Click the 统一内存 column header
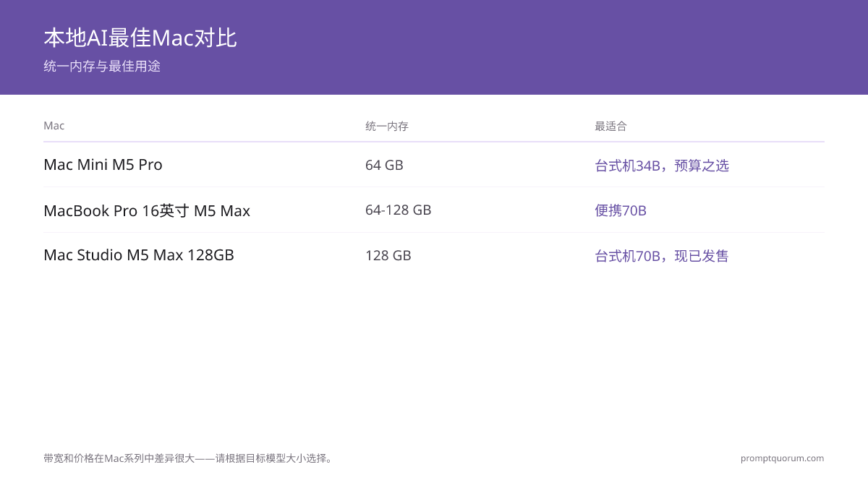 pos(387,127)
